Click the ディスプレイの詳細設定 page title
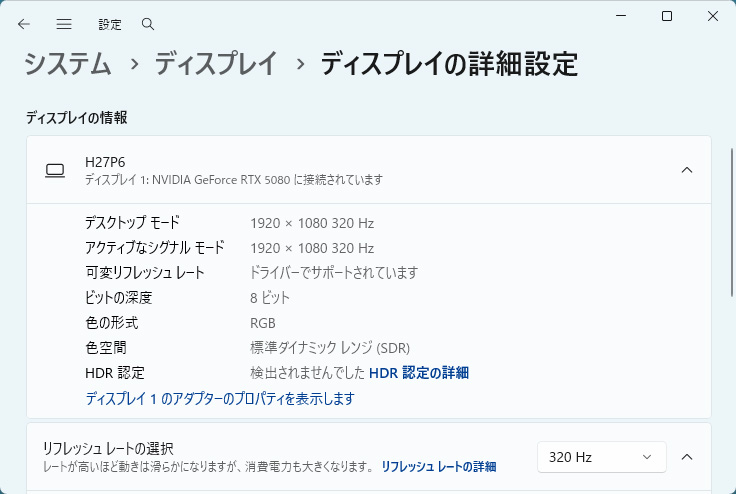The width and height of the screenshot is (736, 494). click(449, 64)
